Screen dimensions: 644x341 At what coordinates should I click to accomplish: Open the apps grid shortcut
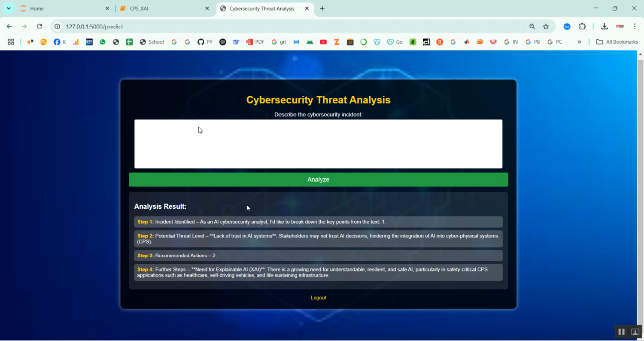point(11,42)
